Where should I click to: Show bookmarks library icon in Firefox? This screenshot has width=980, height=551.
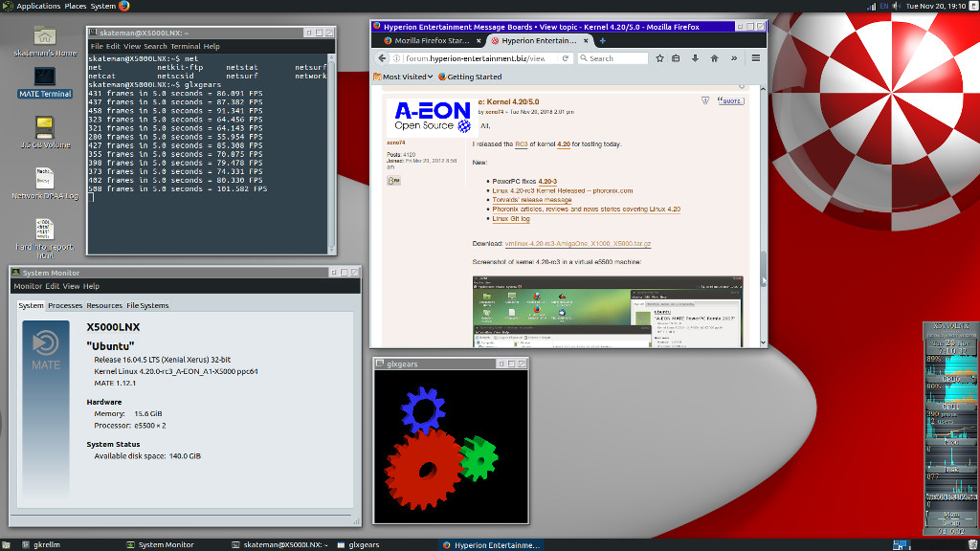(677, 58)
